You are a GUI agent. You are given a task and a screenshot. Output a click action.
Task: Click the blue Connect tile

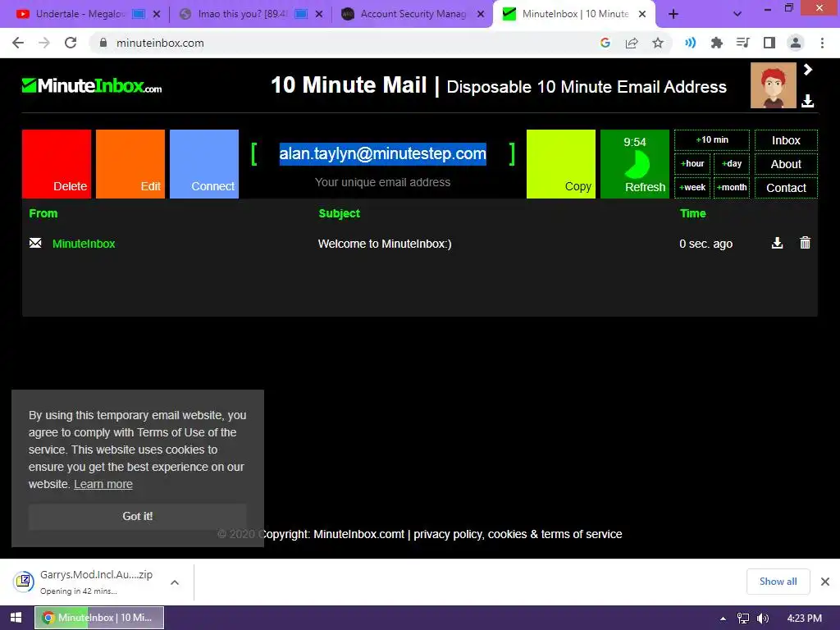click(204, 164)
